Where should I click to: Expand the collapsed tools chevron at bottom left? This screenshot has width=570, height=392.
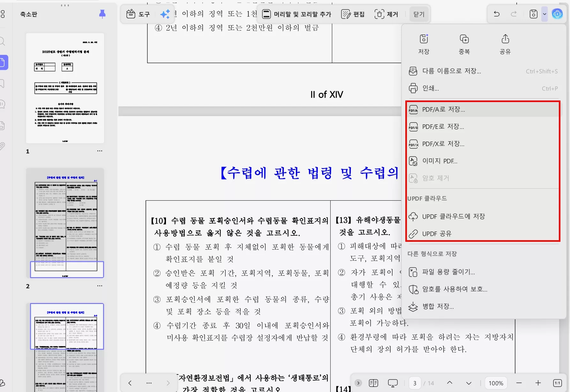click(358, 382)
